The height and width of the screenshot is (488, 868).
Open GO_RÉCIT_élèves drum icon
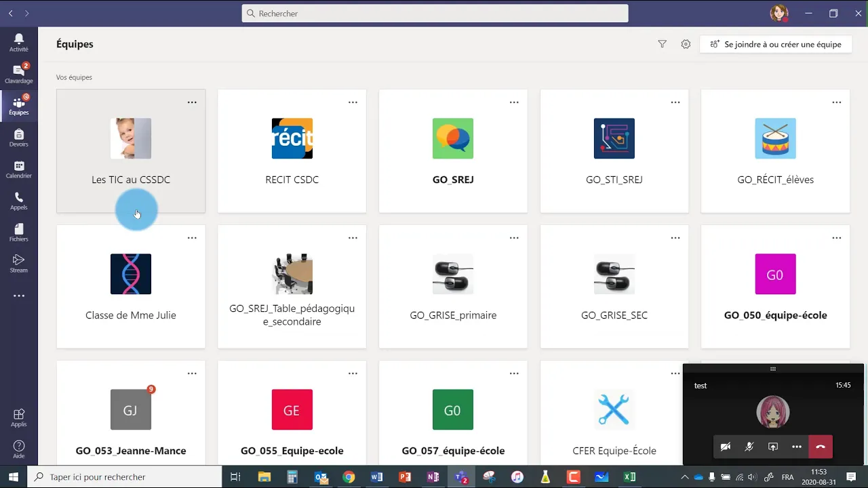pyautogui.click(x=775, y=138)
